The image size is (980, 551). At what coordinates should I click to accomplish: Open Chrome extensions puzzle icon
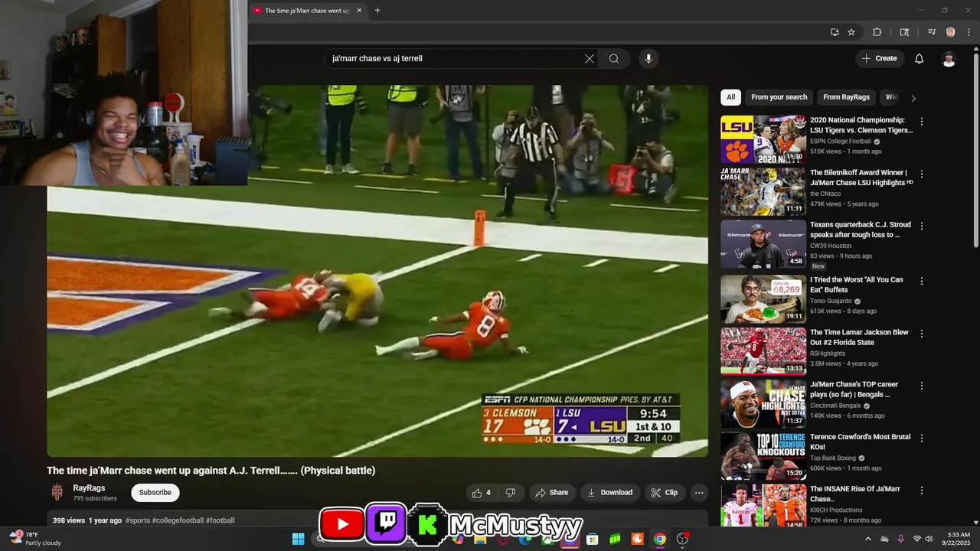[x=877, y=32]
